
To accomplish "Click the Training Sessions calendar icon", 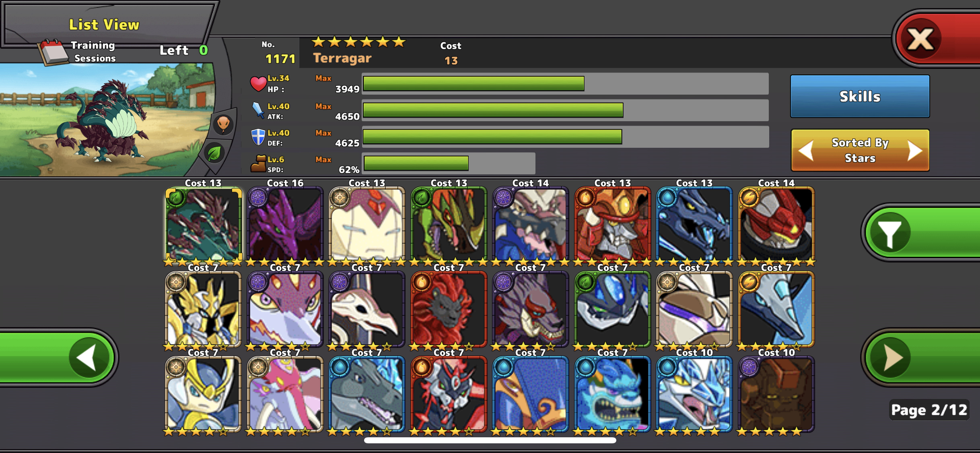I will coord(53,52).
